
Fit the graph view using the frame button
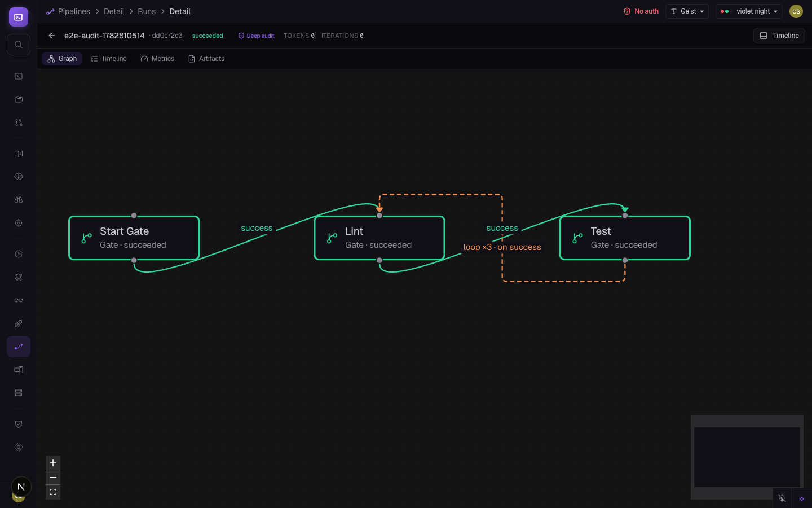(53, 492)
